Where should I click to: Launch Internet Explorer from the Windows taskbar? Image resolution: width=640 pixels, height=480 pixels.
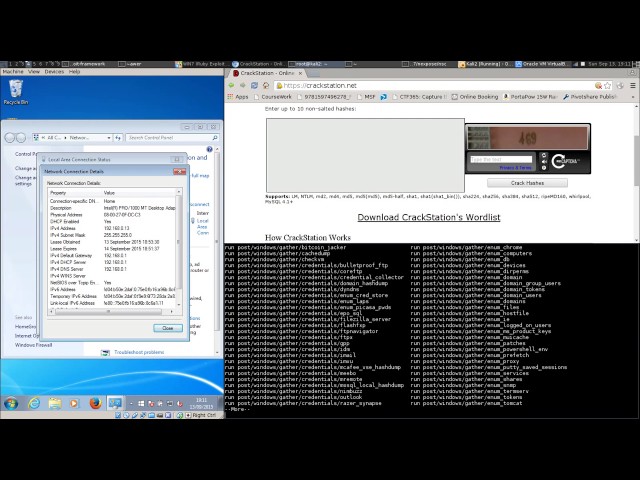coord(34,403)
